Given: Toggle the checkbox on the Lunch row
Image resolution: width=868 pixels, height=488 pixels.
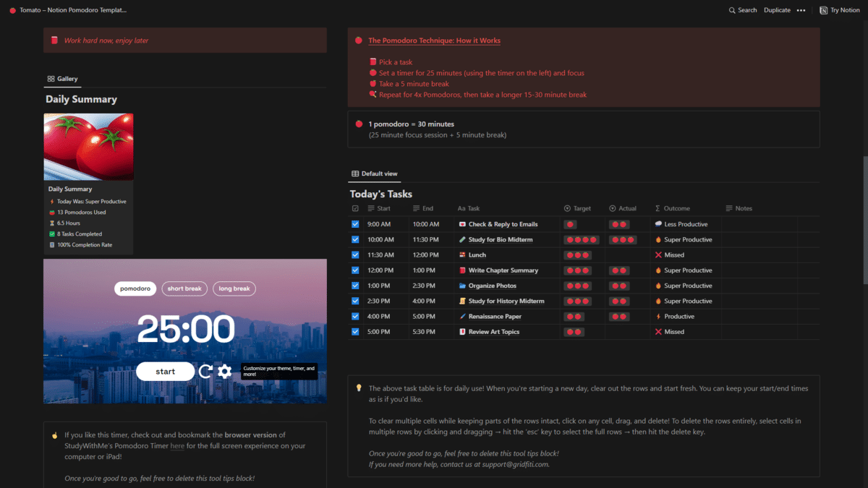Looking at the screenshot, I should (355, 255).
